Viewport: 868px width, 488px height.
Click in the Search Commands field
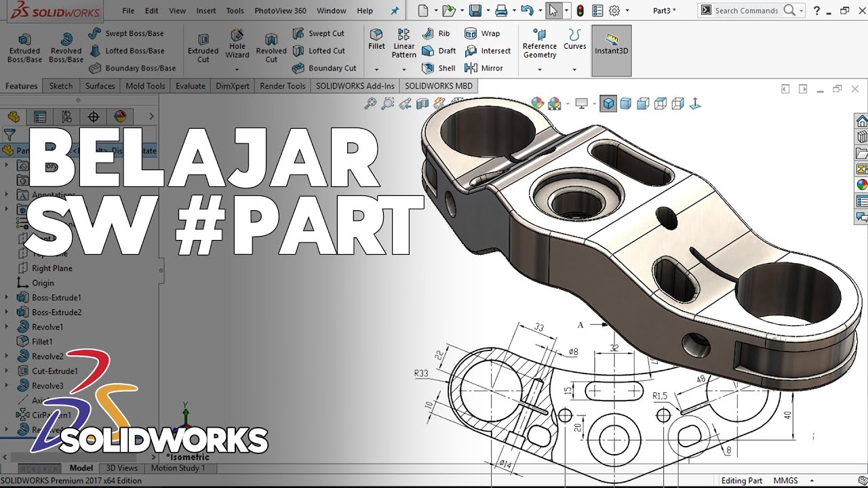[x=746, y=10]
